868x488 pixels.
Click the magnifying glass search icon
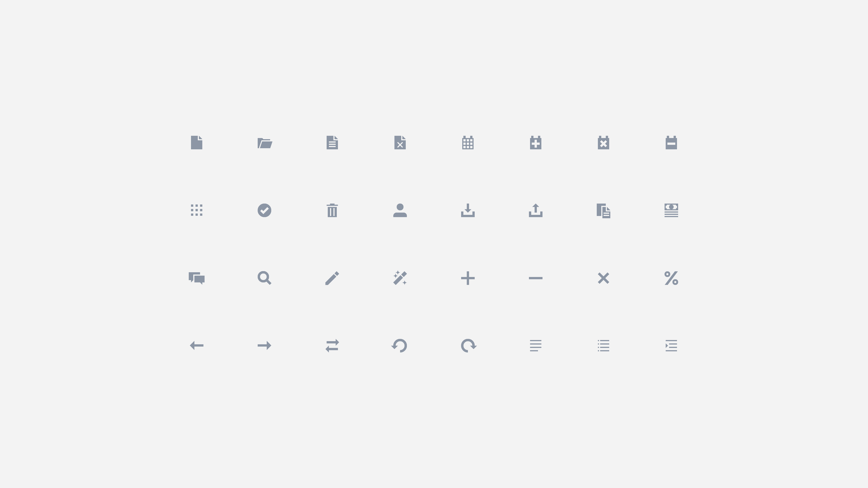click(264, 278)
